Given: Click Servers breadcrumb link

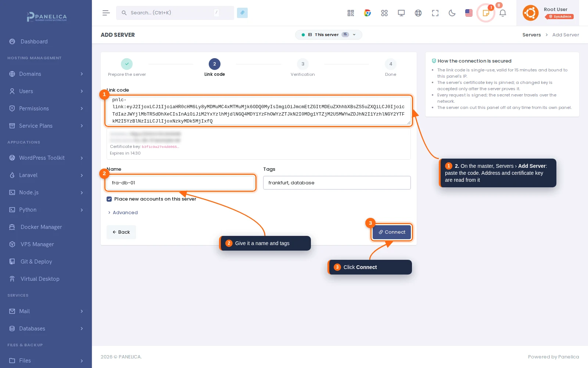Looking at the screenshot, I should [x=531, y=35].
